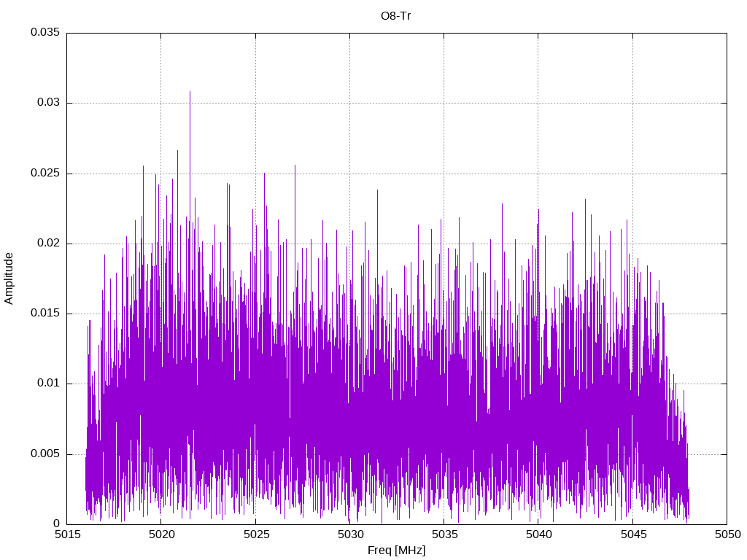Click the y-axis tick value 0.025
747x560 pixels.
(x=45, y=173)
